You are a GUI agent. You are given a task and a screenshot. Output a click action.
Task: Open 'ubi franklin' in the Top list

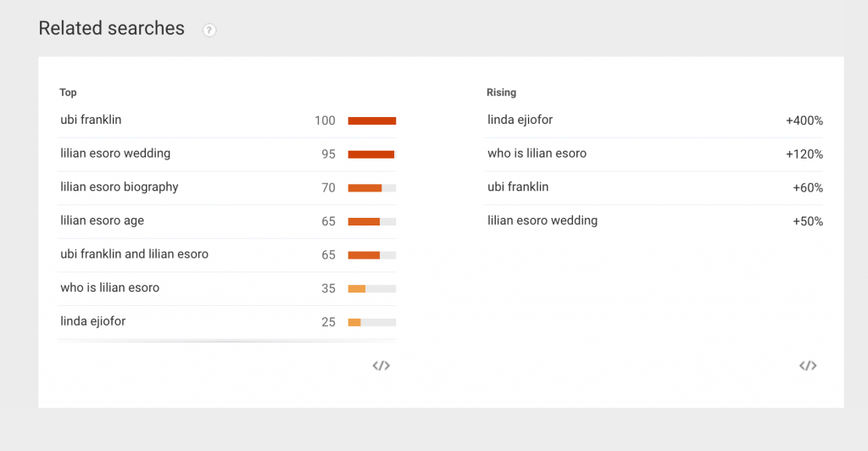pyautogui.click(x=91, y=120)
